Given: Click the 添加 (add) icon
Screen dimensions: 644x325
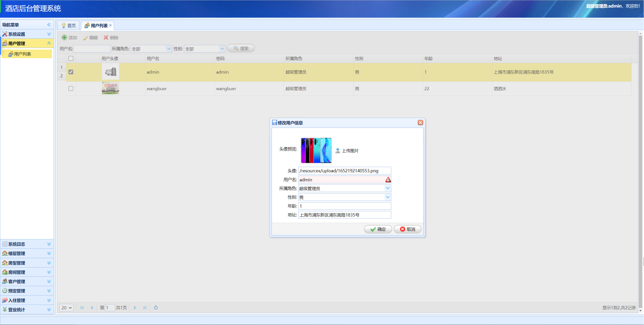Looking at the screenshot, I should point(65,37).
